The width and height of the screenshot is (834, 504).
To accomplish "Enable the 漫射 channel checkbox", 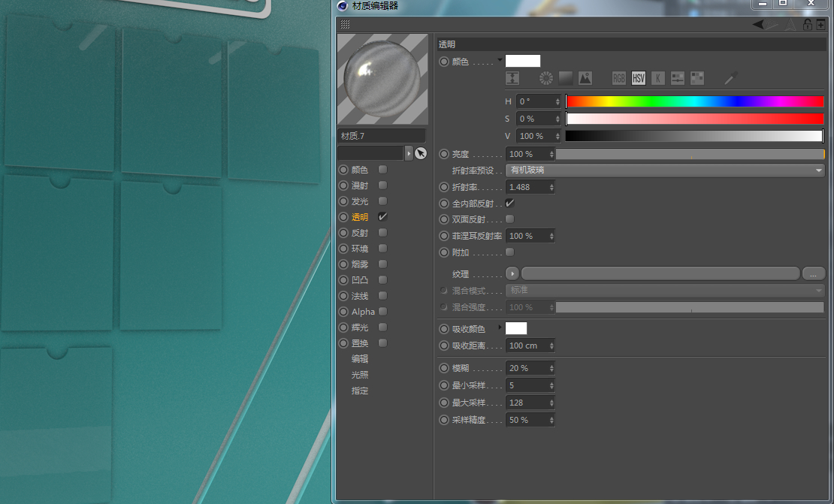I will [383, 186].
